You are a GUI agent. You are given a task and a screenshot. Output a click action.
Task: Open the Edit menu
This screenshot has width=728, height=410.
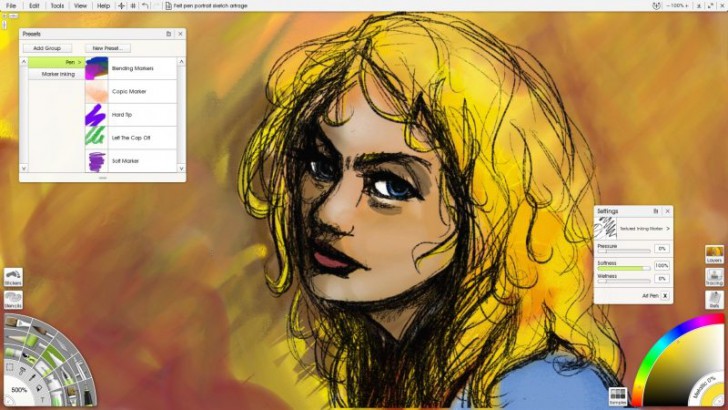point(34,6)
